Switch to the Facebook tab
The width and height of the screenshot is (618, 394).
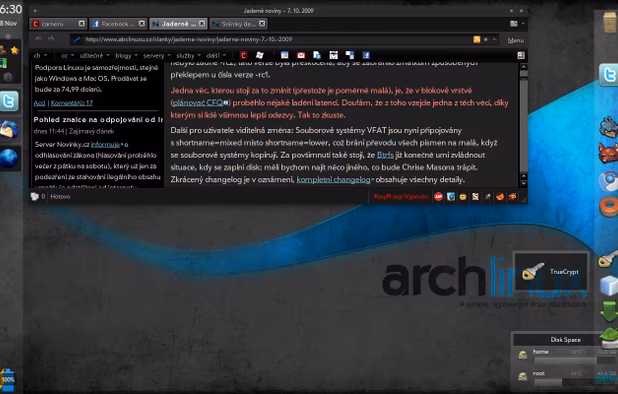pyautogui.click(x=118, y=24)
